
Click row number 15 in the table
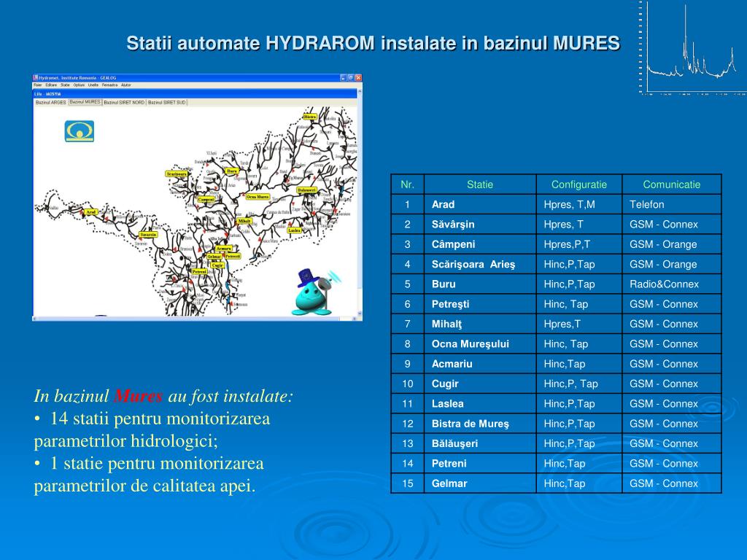click(407, 483)
